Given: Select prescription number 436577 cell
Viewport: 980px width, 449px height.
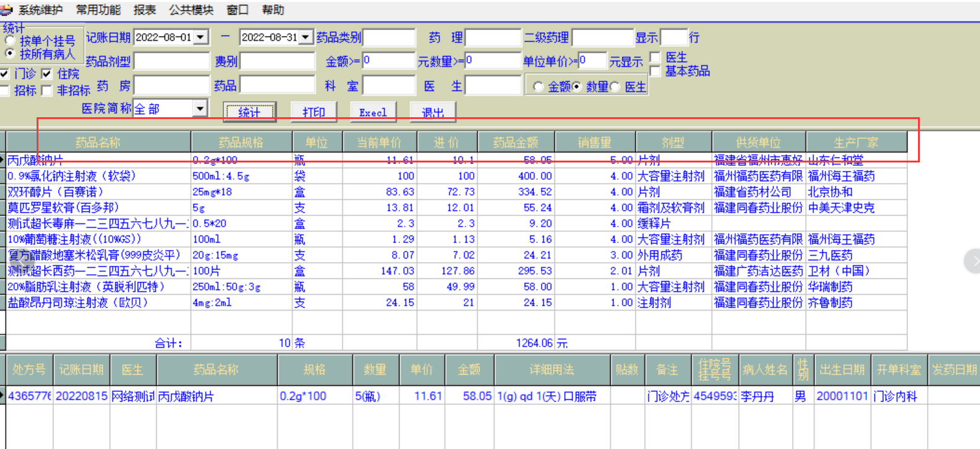Looking at the screenshot, I should point(29,396).
